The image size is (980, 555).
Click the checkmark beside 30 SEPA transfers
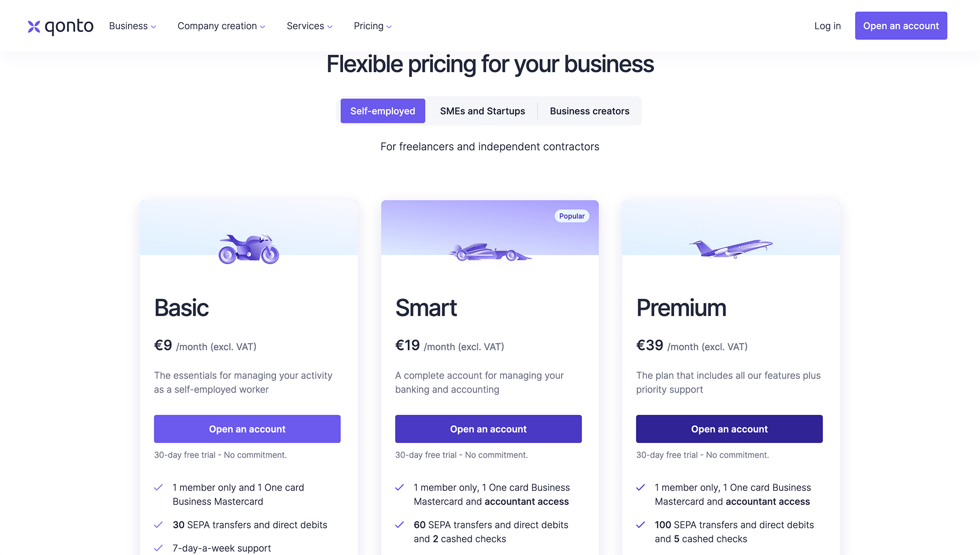(158, 524)
